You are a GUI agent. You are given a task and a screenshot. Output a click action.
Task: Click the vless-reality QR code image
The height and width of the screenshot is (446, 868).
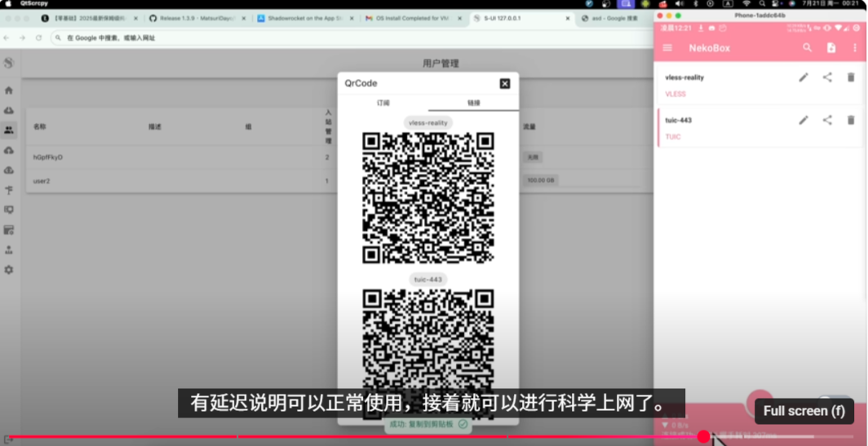tap(428, 197)
